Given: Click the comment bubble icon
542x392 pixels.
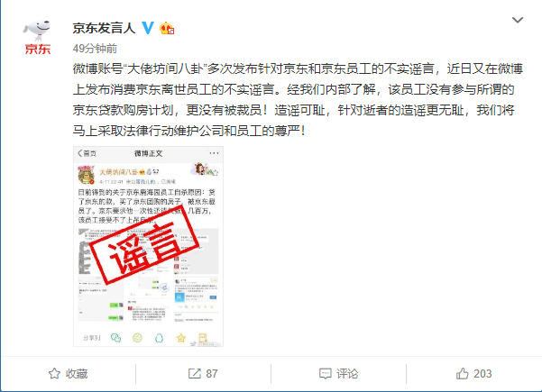Looking at the screenshot, I should (325, 374).
